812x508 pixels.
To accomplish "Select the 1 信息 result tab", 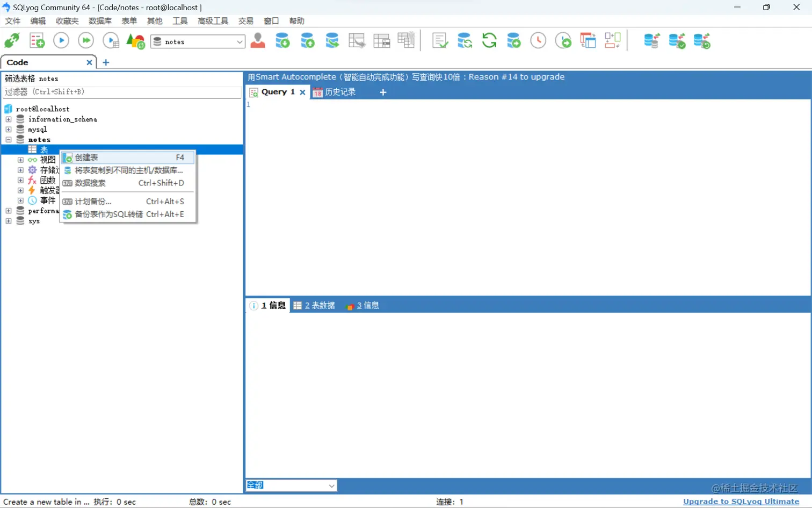I will tap(268, 305).
